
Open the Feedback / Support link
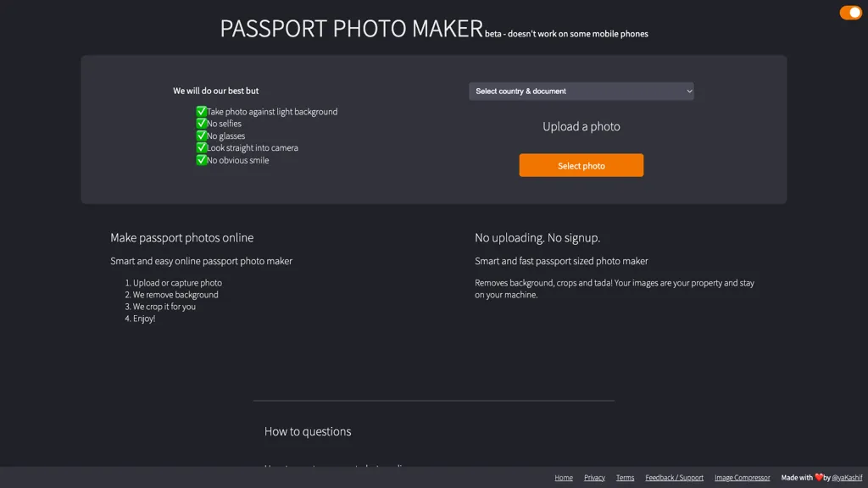tap(674, 478)
